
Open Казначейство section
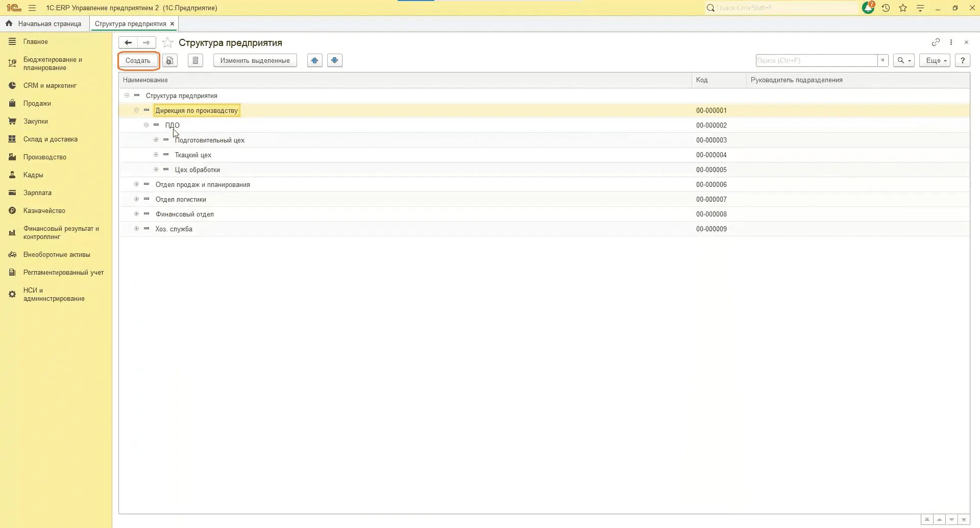tap(44, 210)
